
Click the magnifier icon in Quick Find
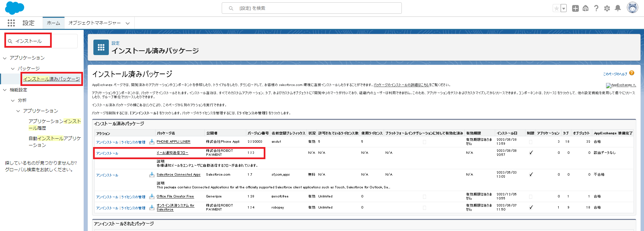tap(10, 41)
